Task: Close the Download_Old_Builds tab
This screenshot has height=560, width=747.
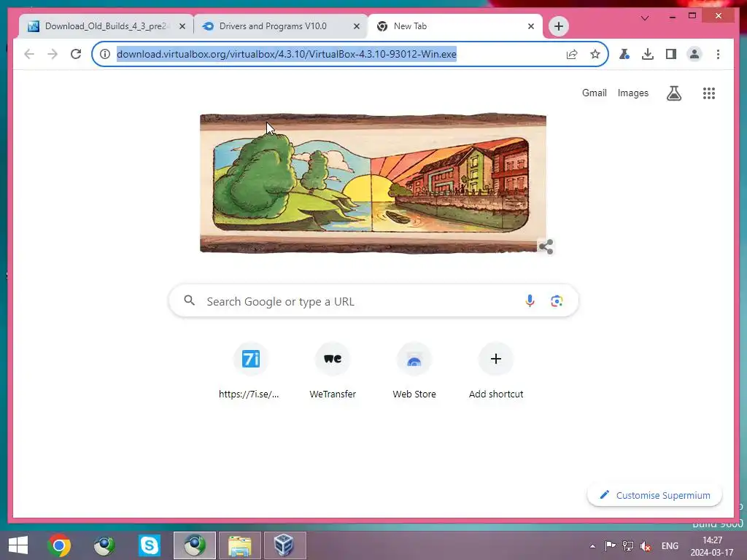Action: click(x=182, y=26)
